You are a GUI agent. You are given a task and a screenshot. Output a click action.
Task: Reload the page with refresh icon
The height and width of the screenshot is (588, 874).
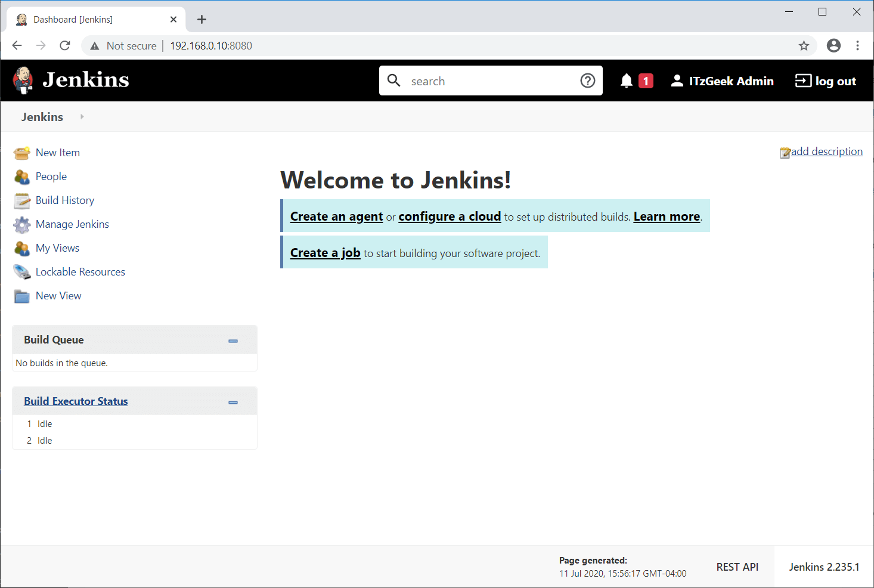tap(65, 45)
